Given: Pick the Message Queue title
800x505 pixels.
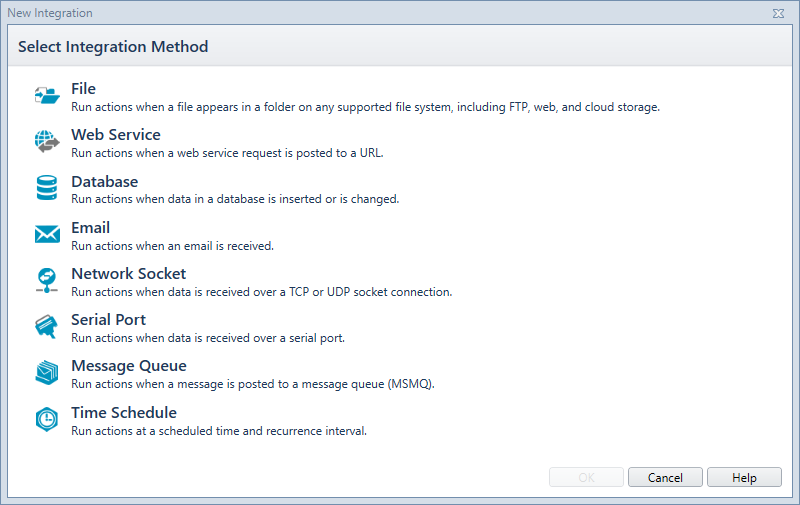Looking at the screenshot, I should pos(129,366).
